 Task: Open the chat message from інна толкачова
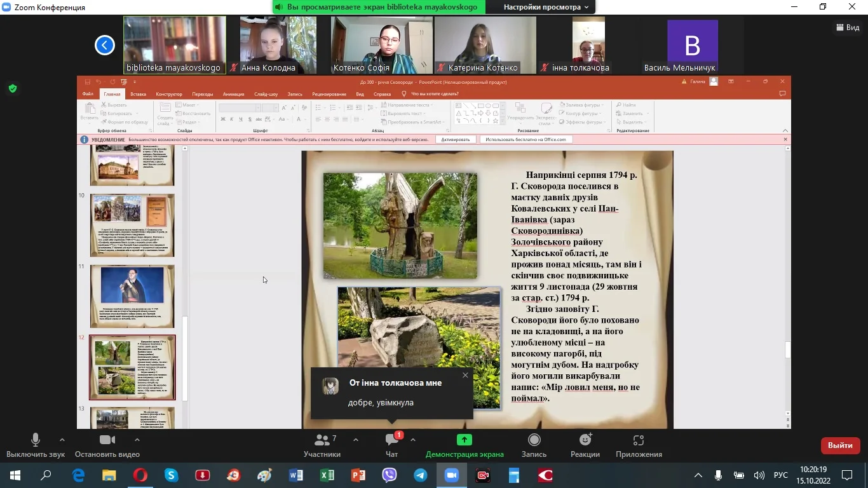point(391,393)
